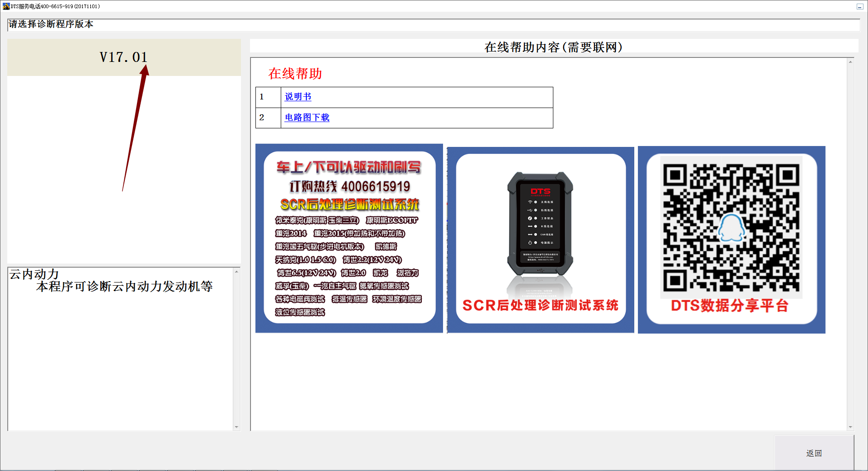Minimize the DTS window
868x471 pixels.
859,6
